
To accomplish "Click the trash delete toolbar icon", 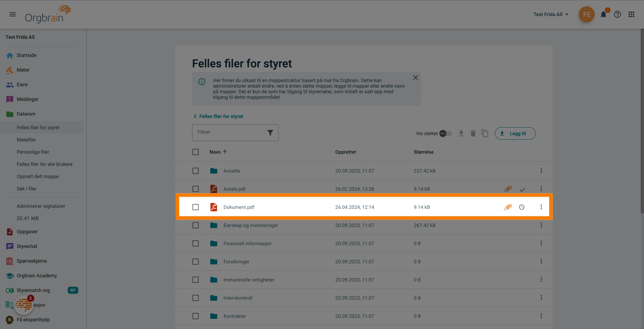I will coord(473,133).
